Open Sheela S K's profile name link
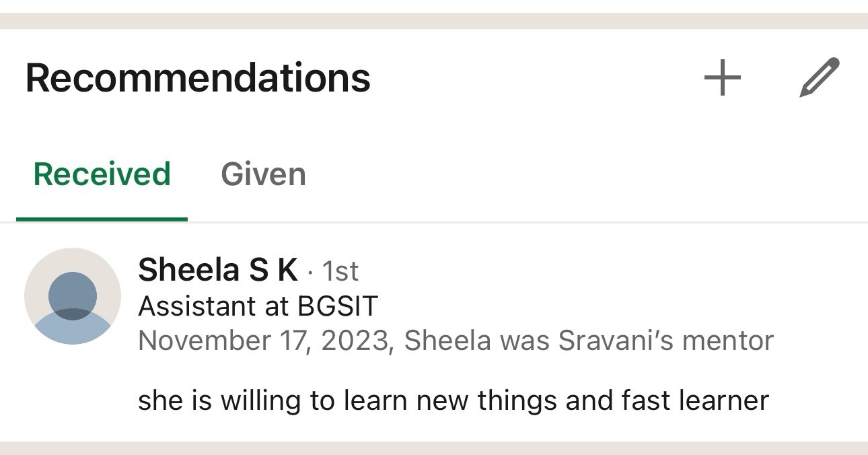This screenshot has width=868, height=455. click(218, 270)
